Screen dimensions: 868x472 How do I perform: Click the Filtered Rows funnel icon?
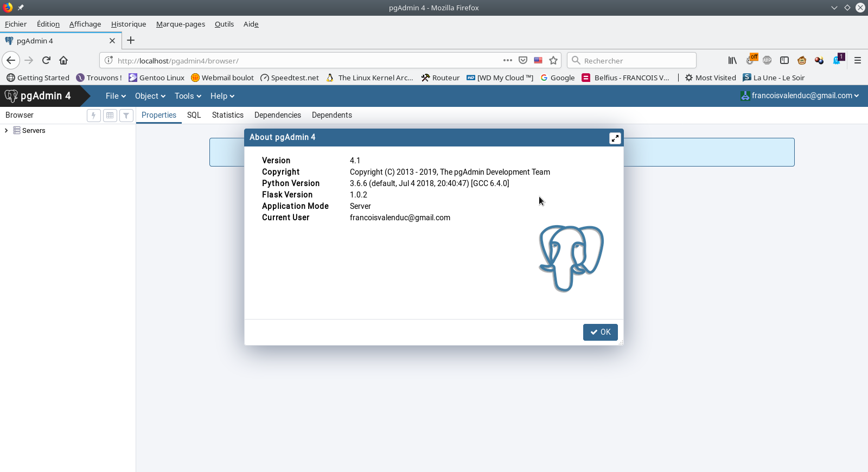(x=126, y=116)
